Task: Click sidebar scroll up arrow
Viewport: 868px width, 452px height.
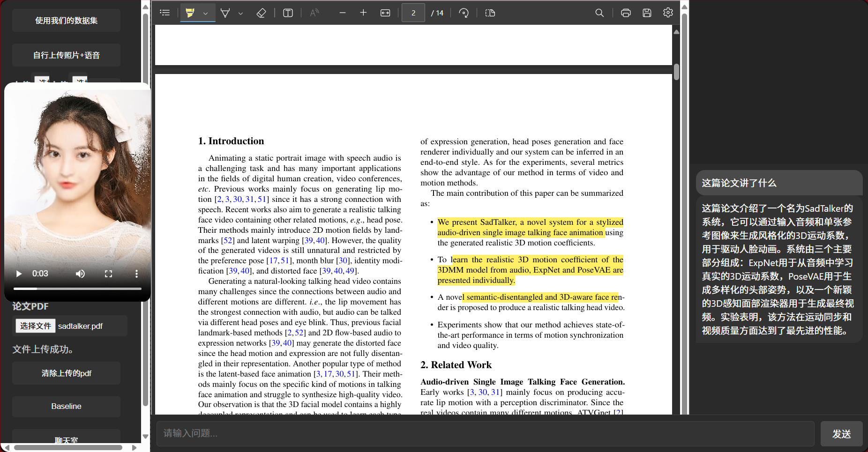Action: click(145, 7)
